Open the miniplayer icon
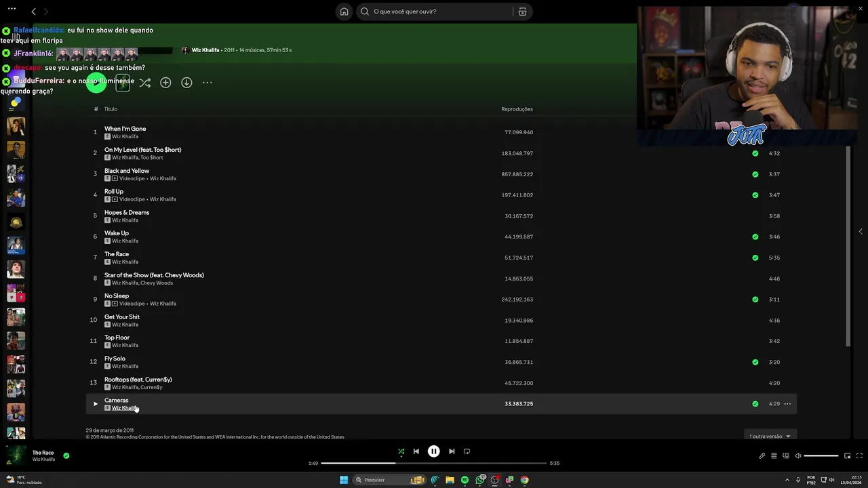 (848, 456)
